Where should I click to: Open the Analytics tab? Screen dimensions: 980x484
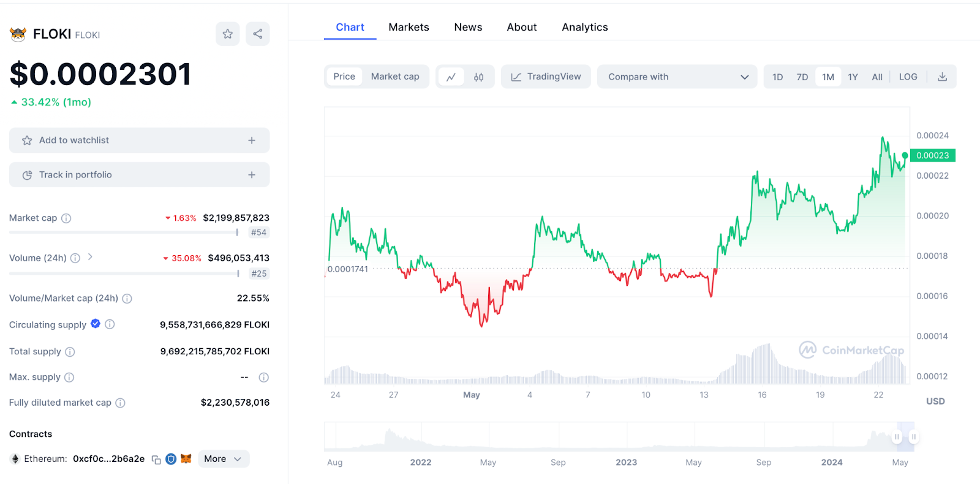tap(585, 28)
